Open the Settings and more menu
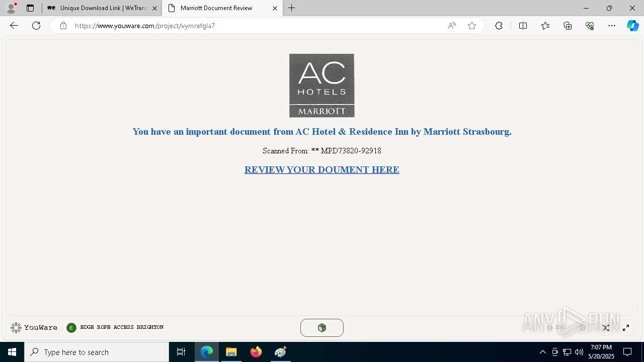This screenshot has height=362, width=644. coord(612,26)
